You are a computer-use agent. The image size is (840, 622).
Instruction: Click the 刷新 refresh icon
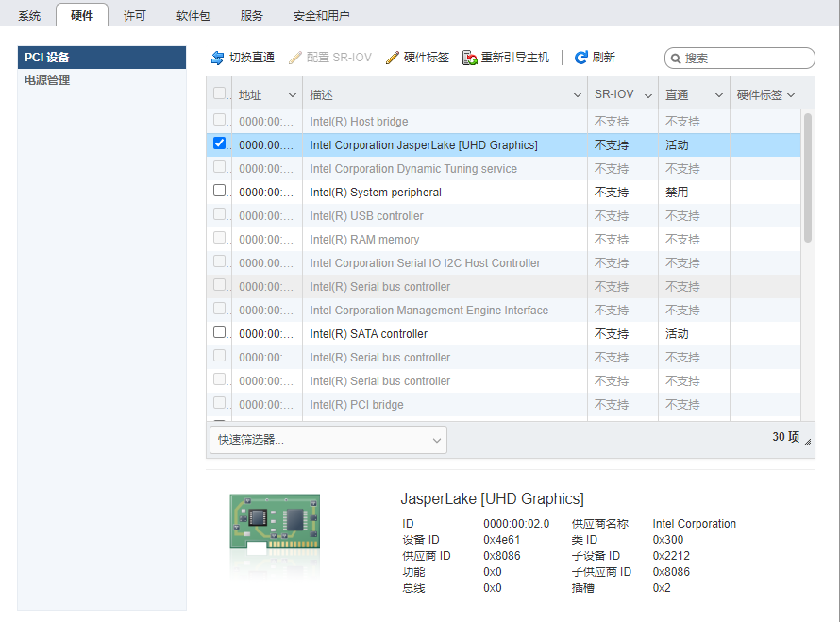coord(581,57)
